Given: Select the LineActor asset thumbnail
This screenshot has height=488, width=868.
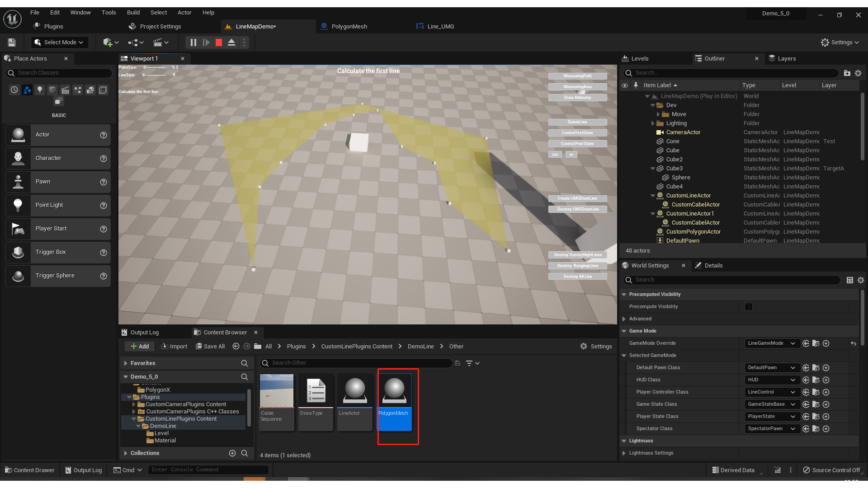Looking at the screenshot, I should click(354, 391).
